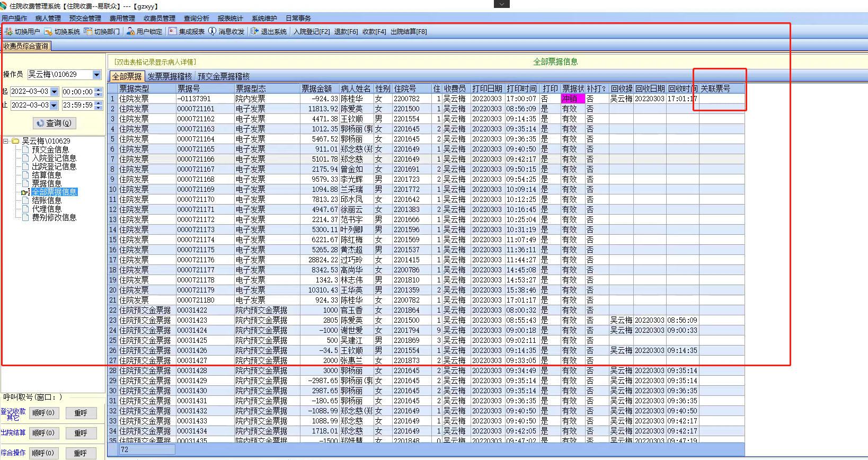Open the 收费员管理 menu
This screenshot has height=460, width=868.
[x=160, y=19]
